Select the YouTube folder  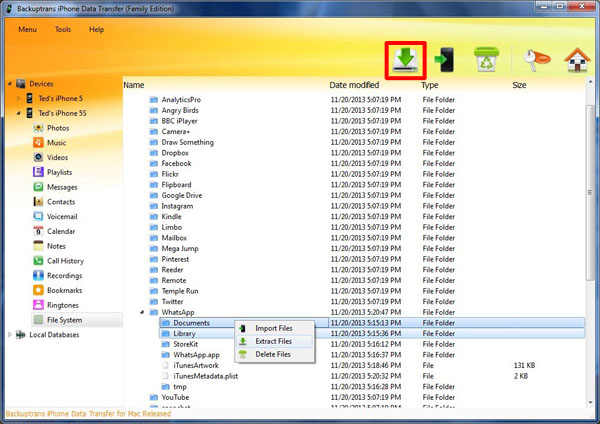175,397
